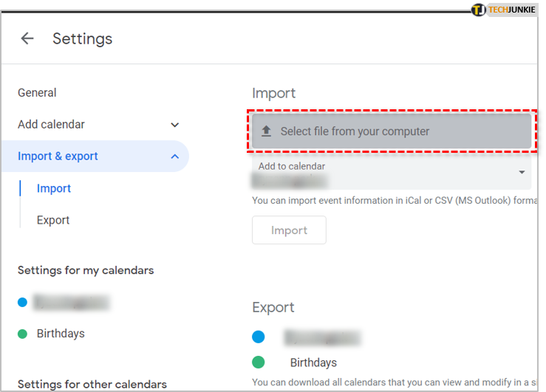Click the Import & export menu label
Screen dimensions: 546x392
pos(58,157)
